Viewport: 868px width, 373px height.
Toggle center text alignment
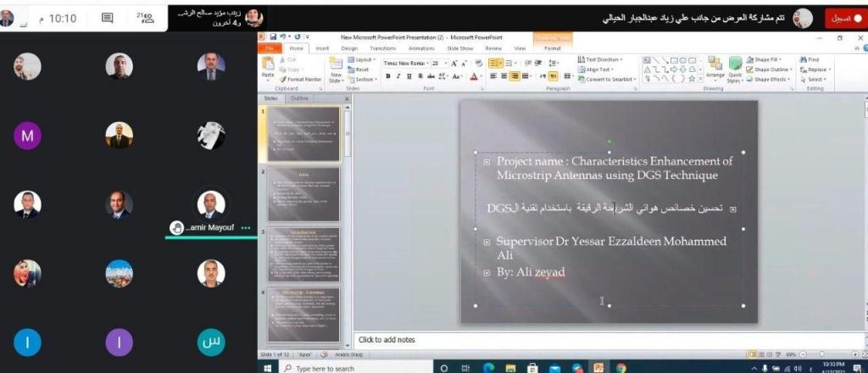503,76
